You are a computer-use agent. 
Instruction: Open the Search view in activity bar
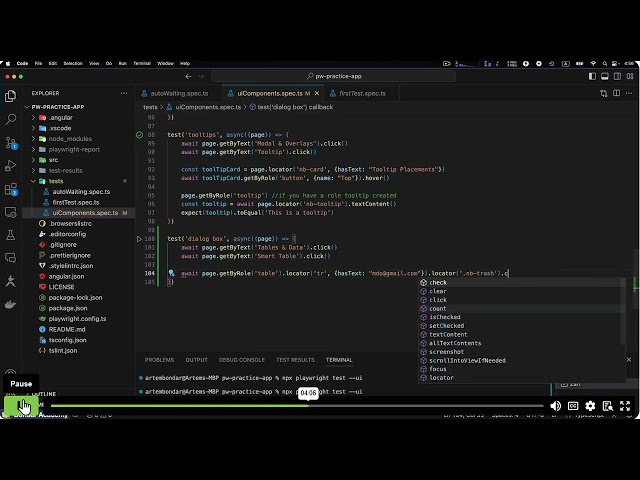coord(11,119)
